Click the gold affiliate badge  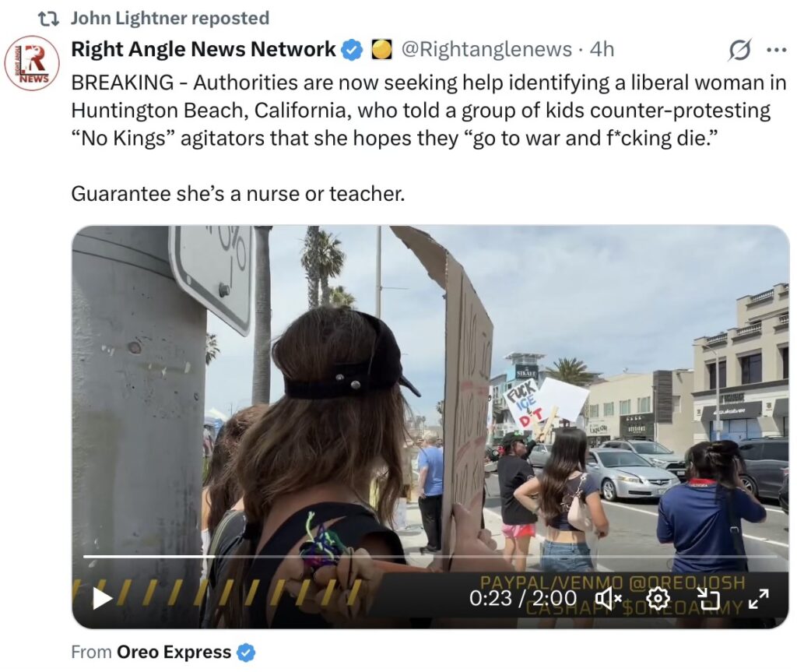(x=381, y=50)
